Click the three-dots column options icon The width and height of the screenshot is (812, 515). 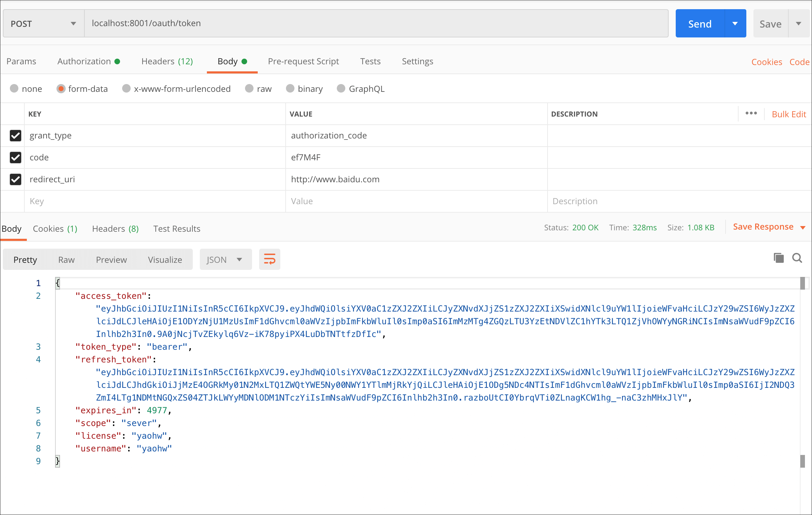751,113
